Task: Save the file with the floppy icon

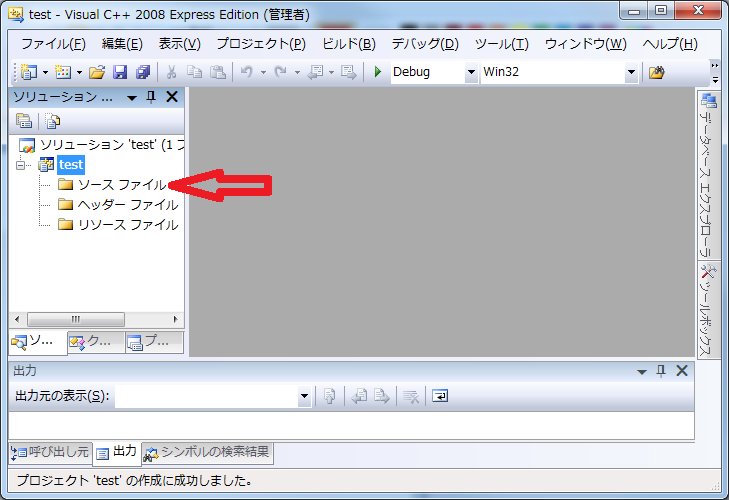Action: (120, 72)
